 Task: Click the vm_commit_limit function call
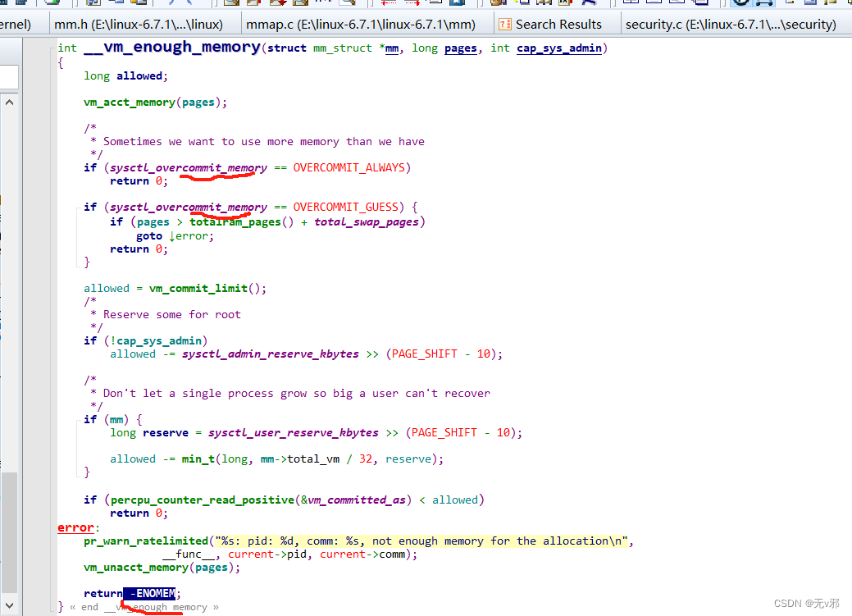(198, 289)
